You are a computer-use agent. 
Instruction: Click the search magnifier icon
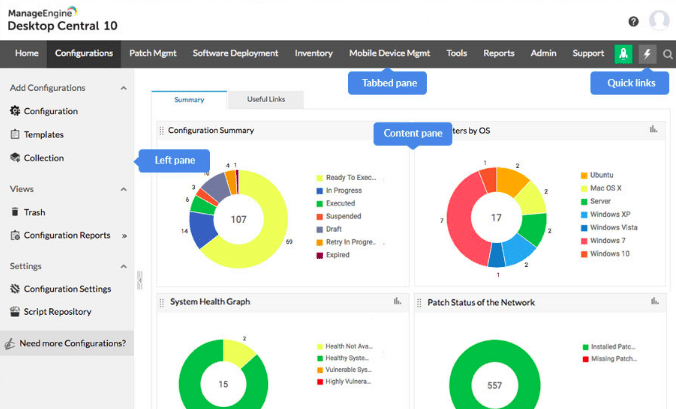(x=667, y=54)
